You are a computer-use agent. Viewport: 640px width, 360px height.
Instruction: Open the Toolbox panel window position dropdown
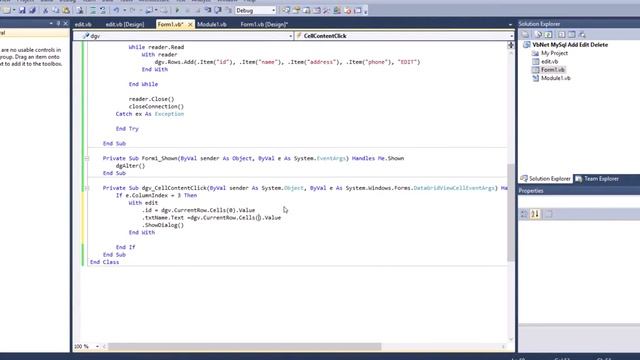click(51, 24)
